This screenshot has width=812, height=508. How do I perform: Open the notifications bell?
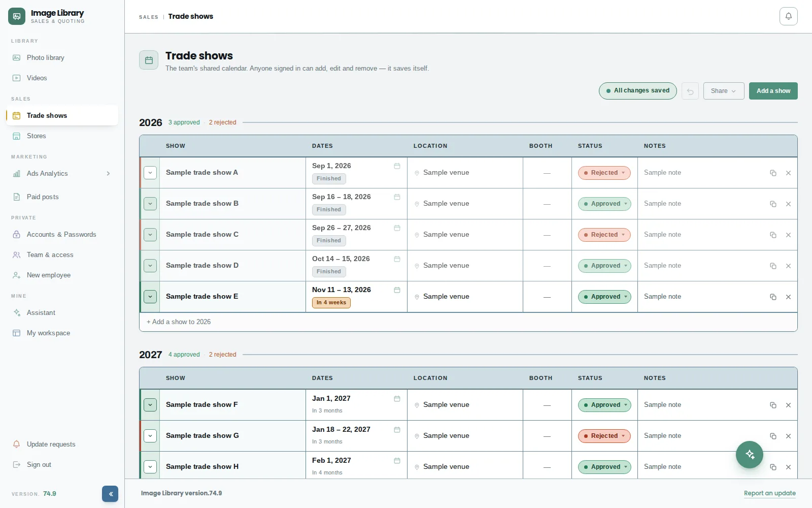[x=788, y=16]
